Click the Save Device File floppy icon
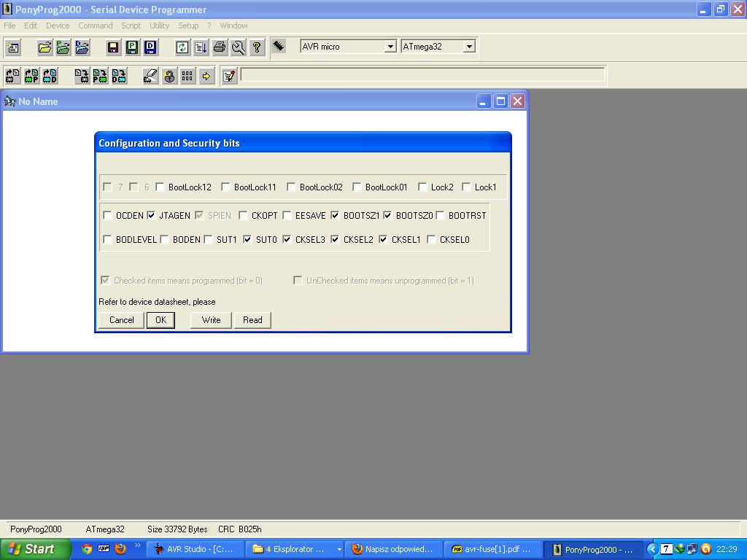 [113, 47]
